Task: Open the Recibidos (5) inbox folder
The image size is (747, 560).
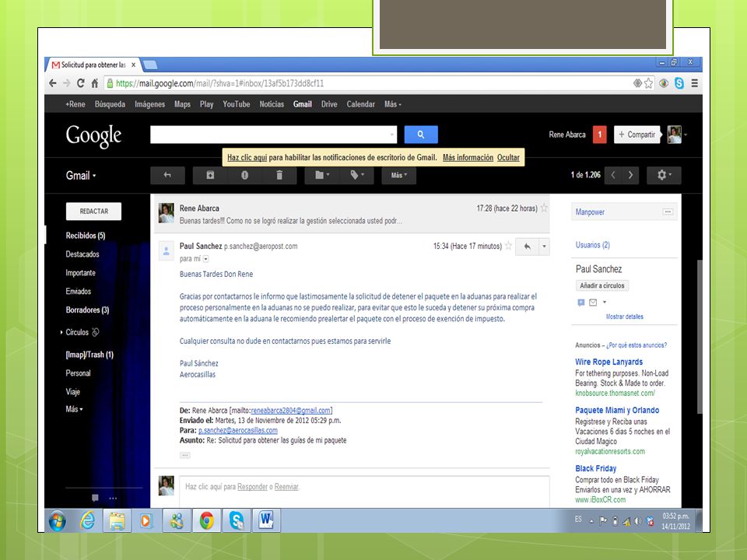Action: 86,236
